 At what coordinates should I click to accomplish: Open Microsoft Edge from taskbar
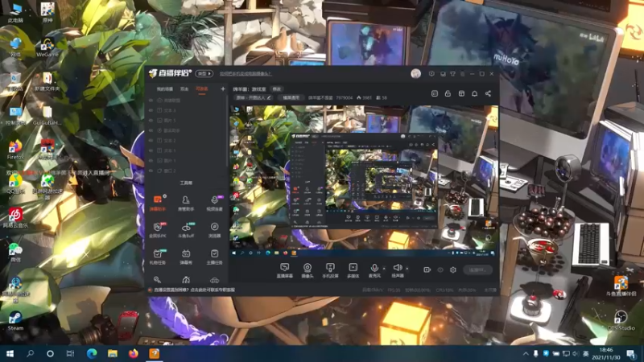[91, 353]
